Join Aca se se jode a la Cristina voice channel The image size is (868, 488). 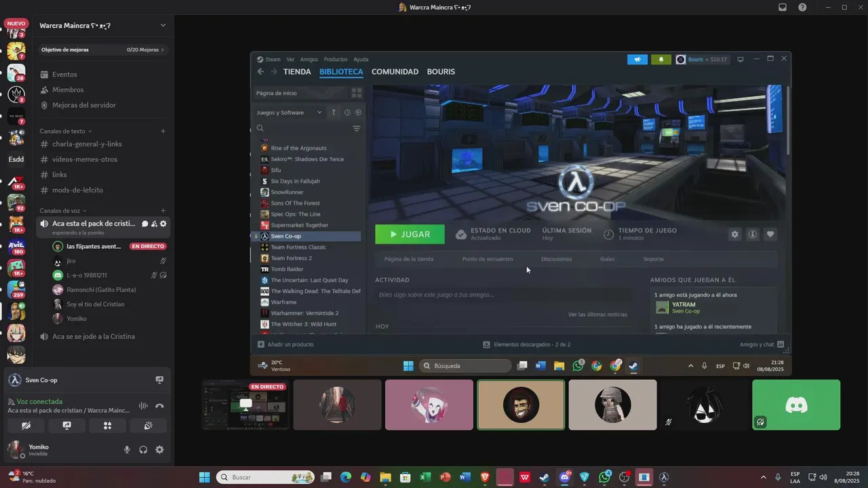pos(102,336)
